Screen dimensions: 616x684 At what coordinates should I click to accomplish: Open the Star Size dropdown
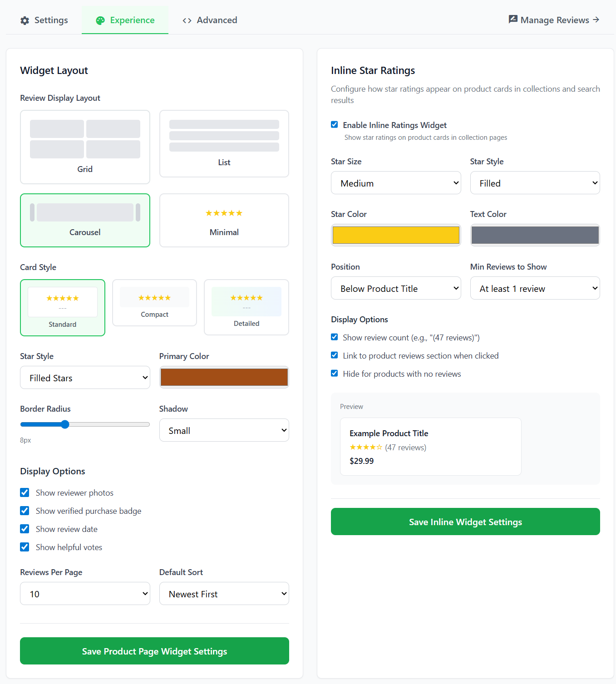(x=395, y=183)
